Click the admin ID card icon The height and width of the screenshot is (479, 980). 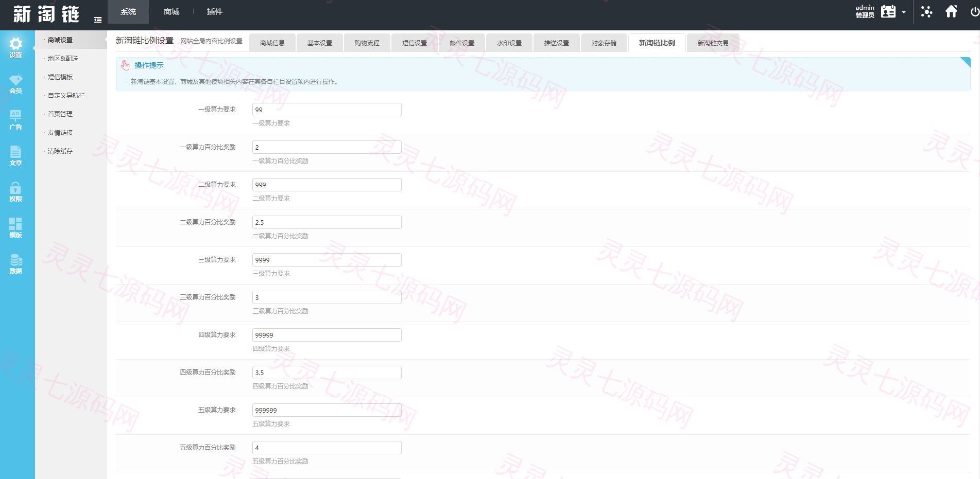tap(888, 11)
